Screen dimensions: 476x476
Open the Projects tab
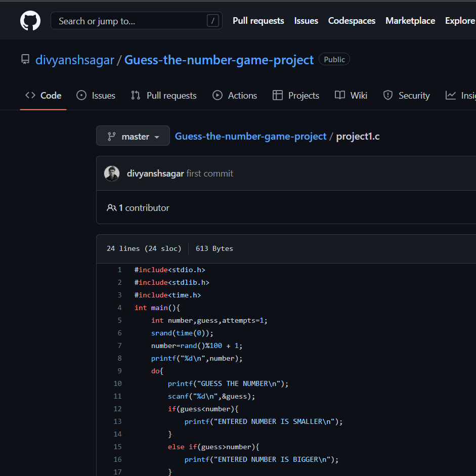tap(296, 95)
